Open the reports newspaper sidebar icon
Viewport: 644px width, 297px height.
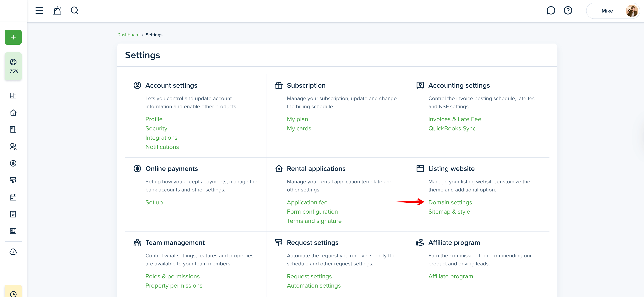pyautogui.click(x=13, y=231)
